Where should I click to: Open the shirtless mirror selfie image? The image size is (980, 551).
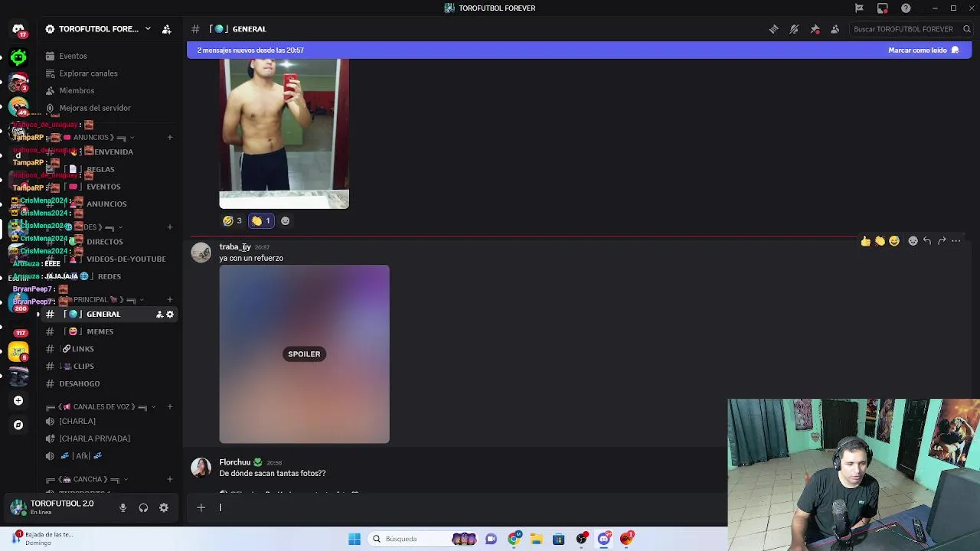point(284,133)
